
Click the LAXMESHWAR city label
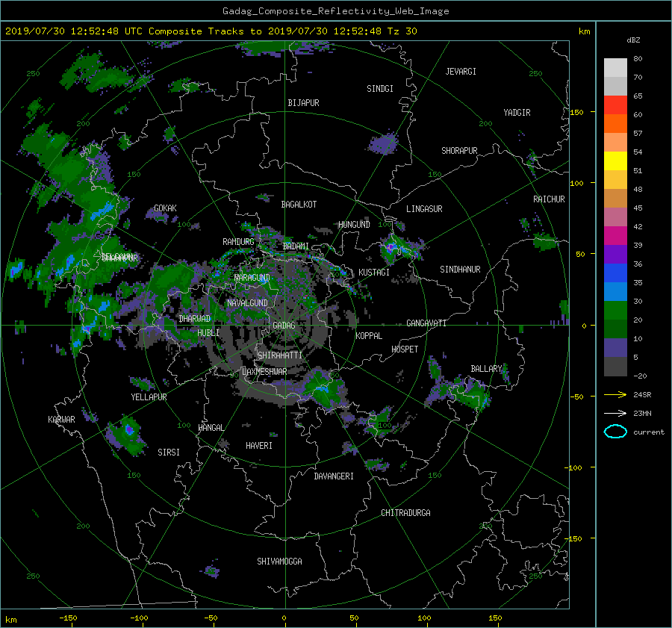pyautogui.click(x=264, y=372)
